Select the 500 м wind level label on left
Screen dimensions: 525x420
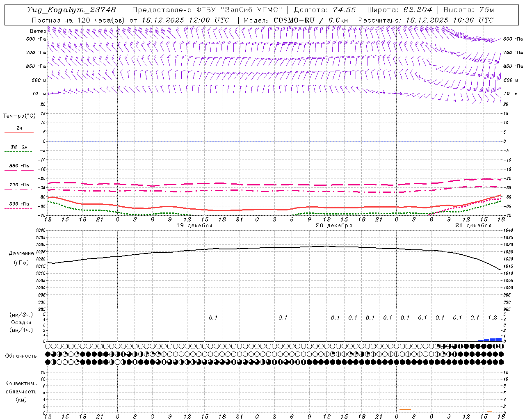(x=39, y=80)
